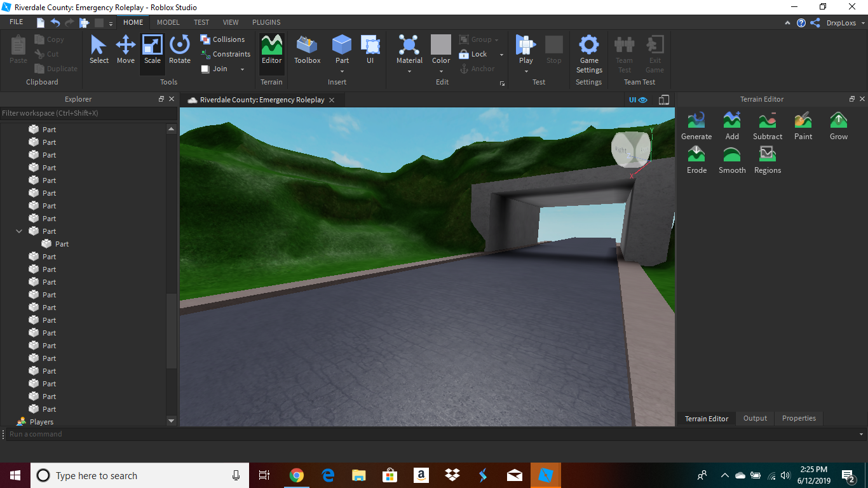Select the Smooth terrain tool
The width and height of the screenshot is (868, 488).
(x=732, y=159)
